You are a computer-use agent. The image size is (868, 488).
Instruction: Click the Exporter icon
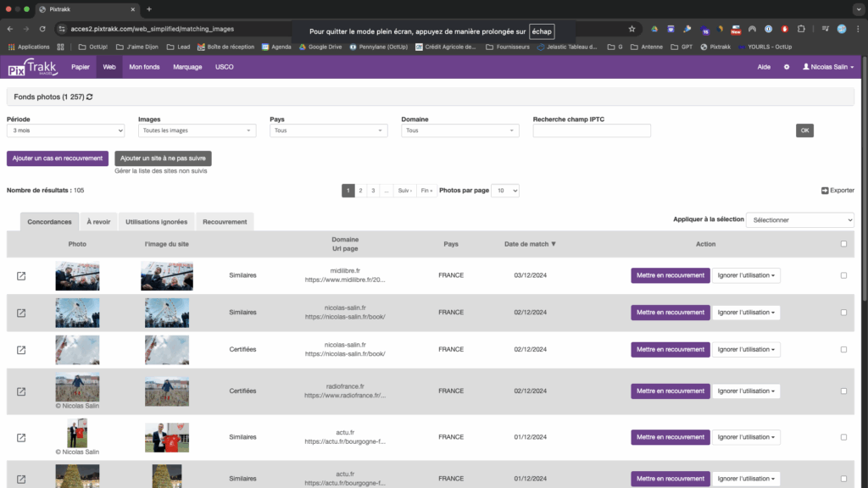825,191
